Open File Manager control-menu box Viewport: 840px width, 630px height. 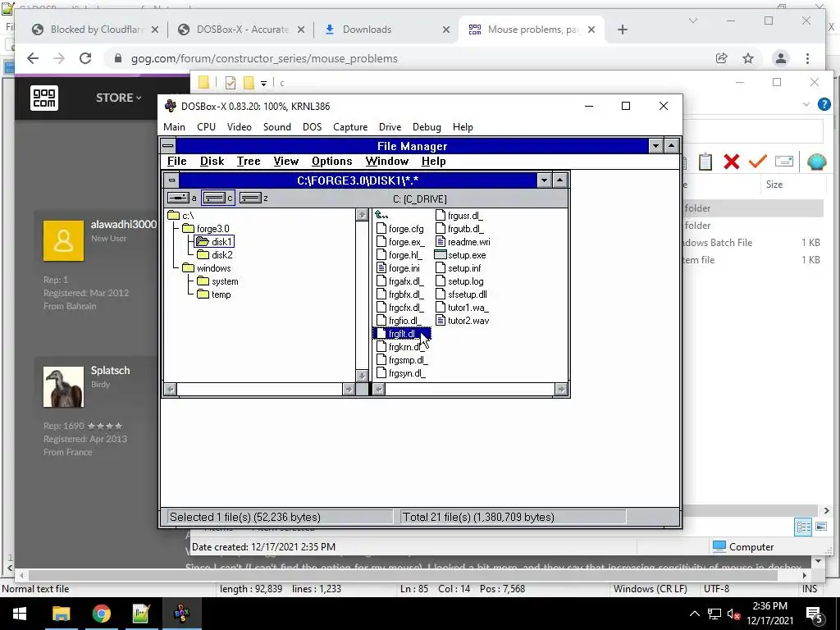click(168, 146)
